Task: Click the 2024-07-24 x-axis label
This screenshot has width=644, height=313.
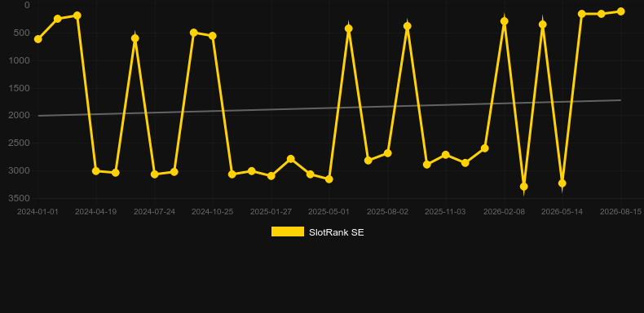Action: [x=154, y=212]
